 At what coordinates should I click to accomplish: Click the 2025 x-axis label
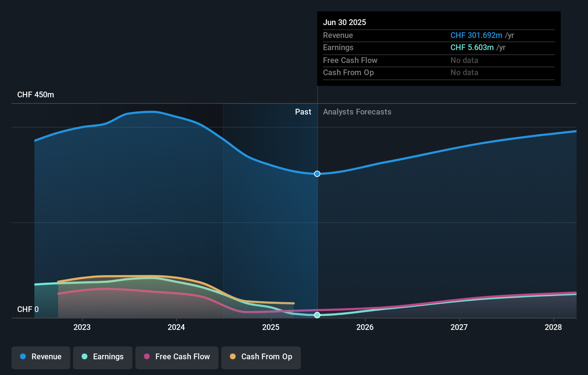[271, 327]
